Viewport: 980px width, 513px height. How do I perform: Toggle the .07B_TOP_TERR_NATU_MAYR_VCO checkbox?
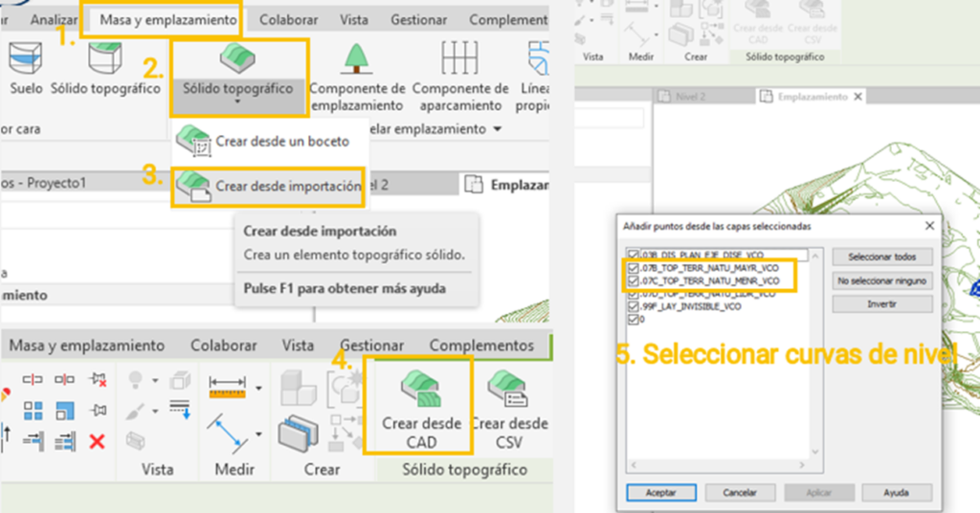pyautogui.click(x=634, y=268)
